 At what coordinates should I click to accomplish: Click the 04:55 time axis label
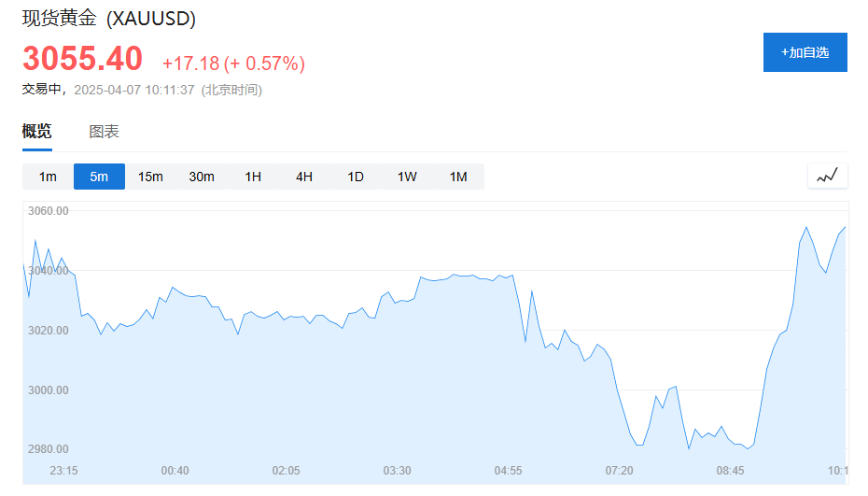click(508, 471)
